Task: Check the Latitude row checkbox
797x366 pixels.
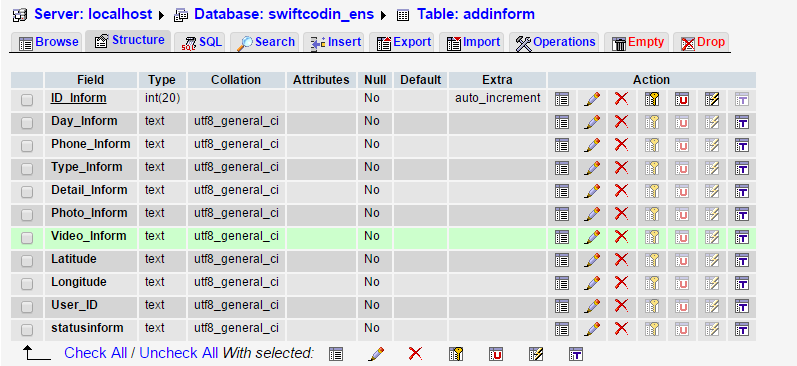Action: tap(27, 261)
